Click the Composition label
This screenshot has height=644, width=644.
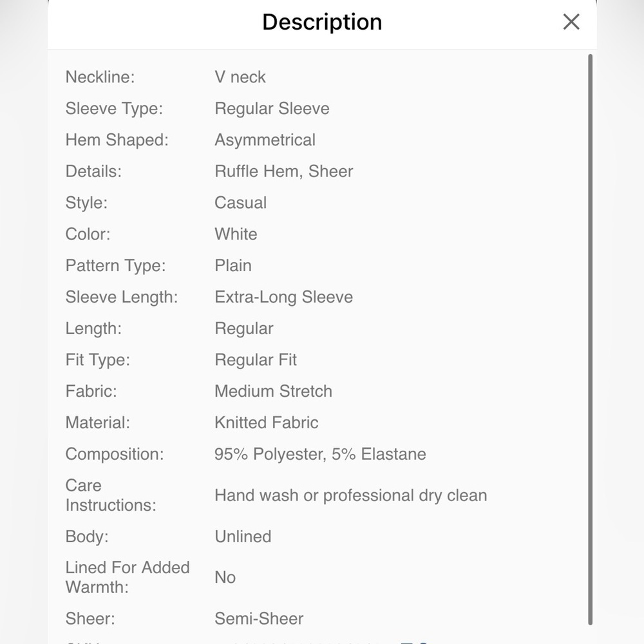point(115,454)
